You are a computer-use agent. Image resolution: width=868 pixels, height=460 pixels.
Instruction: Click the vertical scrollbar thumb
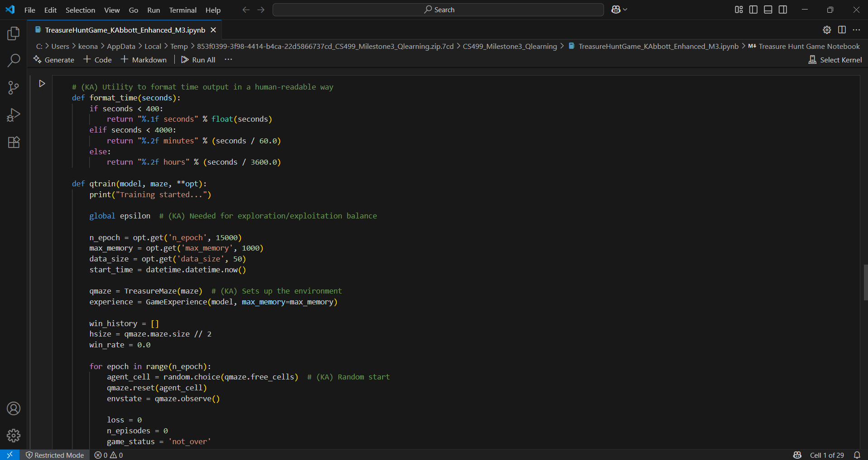pyautogui.click(x=865, y=283)
